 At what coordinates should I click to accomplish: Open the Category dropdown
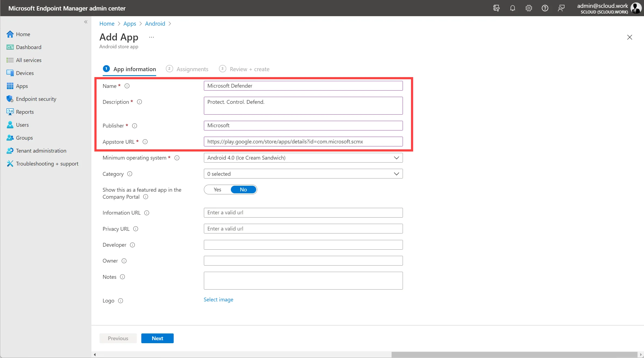tap(303, 174)
